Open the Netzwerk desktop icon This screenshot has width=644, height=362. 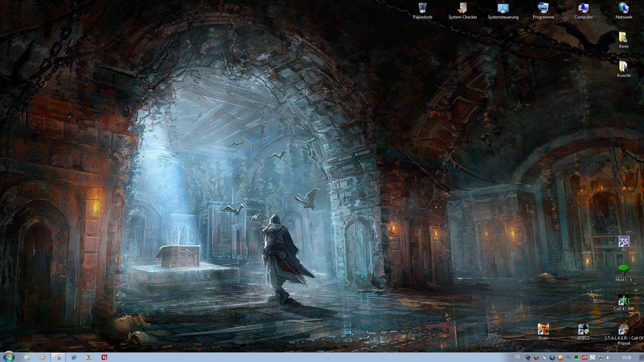624,11
